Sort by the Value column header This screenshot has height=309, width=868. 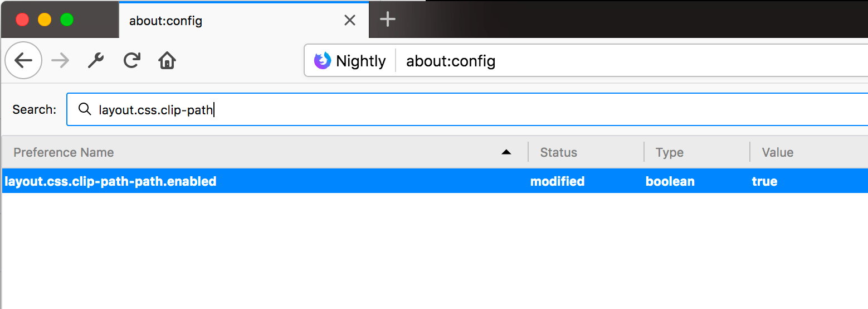click(809, 152)
